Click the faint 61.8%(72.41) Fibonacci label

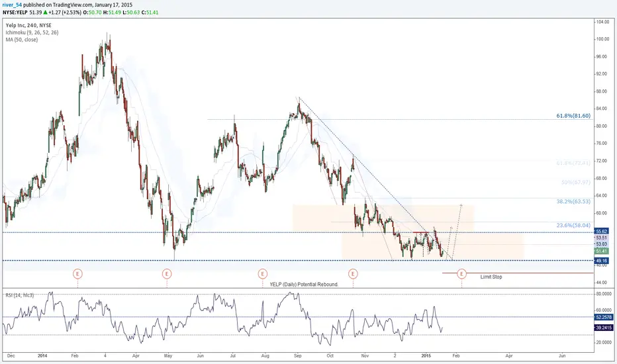(573, 163)
